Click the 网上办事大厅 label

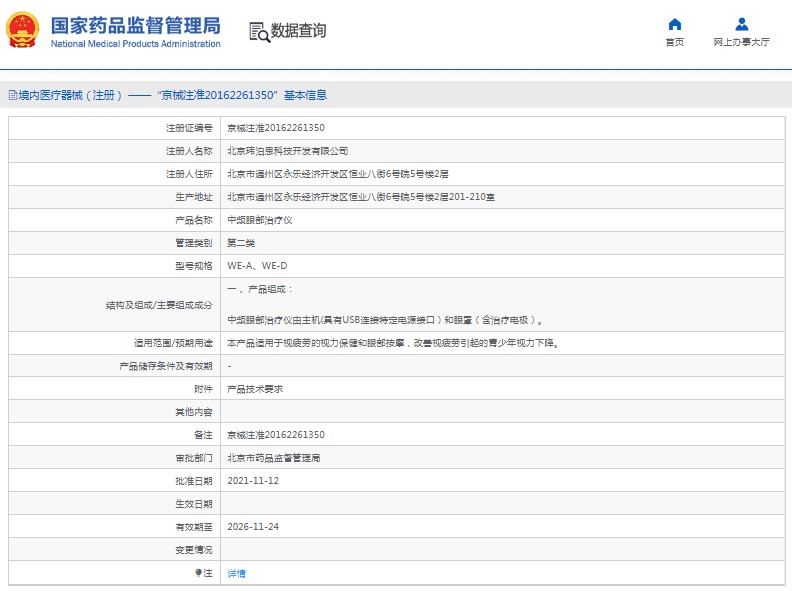741,42
